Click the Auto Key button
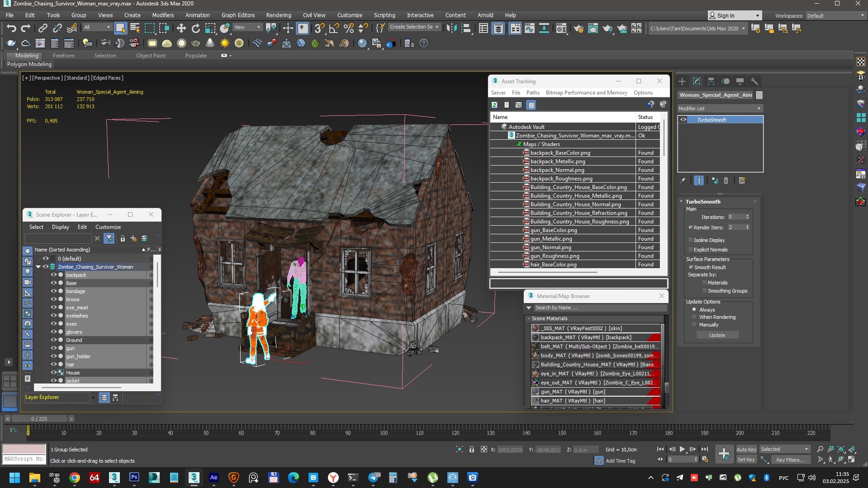Screen dimensions: 868x488 coord(746,450)
